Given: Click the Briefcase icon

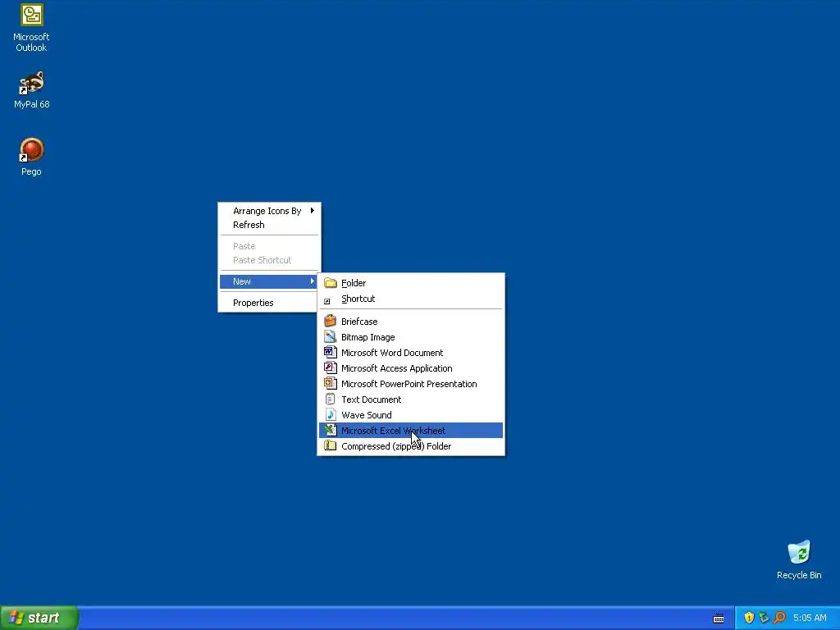Looking at the screenshot, I should pos(331,321).
